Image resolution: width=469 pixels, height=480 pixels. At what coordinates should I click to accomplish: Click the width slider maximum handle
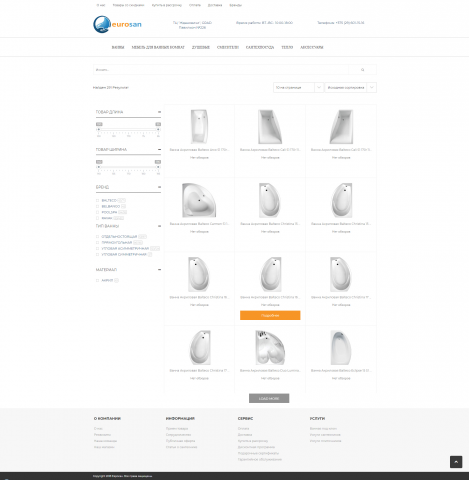click(158, 167)
